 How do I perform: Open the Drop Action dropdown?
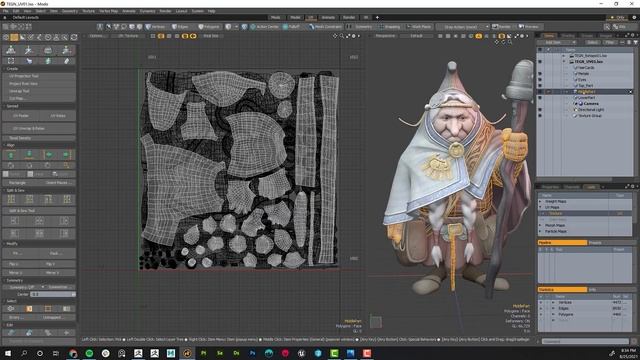pyautogui.click(x=462, y=27)
